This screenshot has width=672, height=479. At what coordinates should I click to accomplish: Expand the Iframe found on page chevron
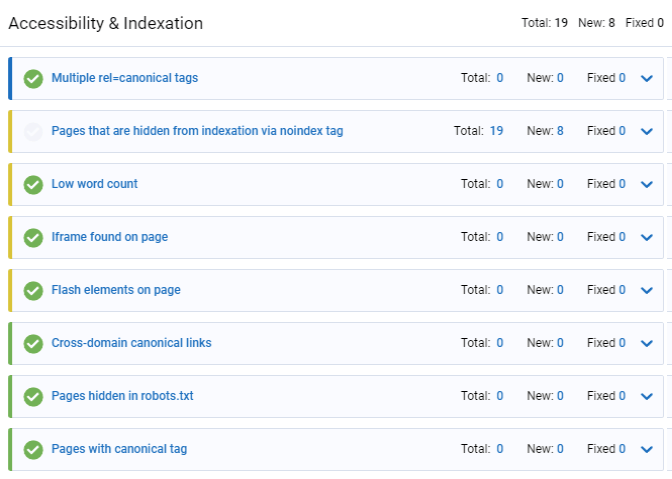(647, 237)
